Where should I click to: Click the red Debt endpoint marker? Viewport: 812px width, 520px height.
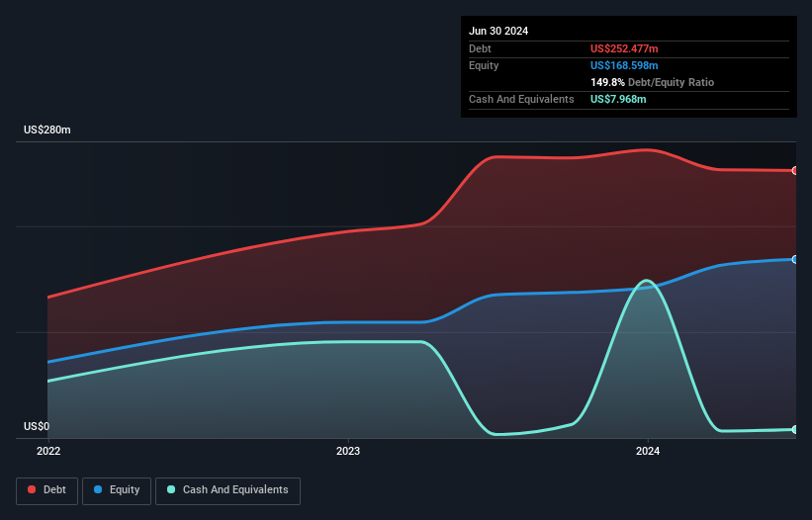click(795, 171)
